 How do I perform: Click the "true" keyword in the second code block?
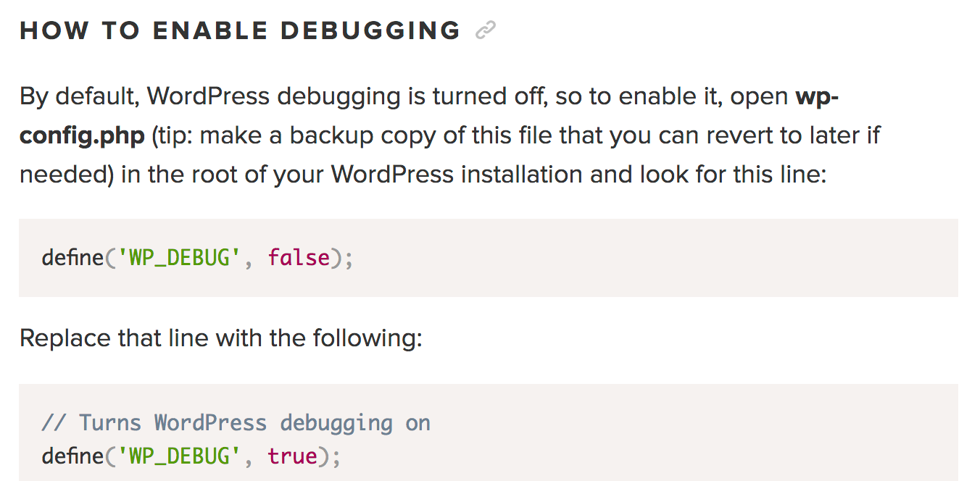click(293, 456)
